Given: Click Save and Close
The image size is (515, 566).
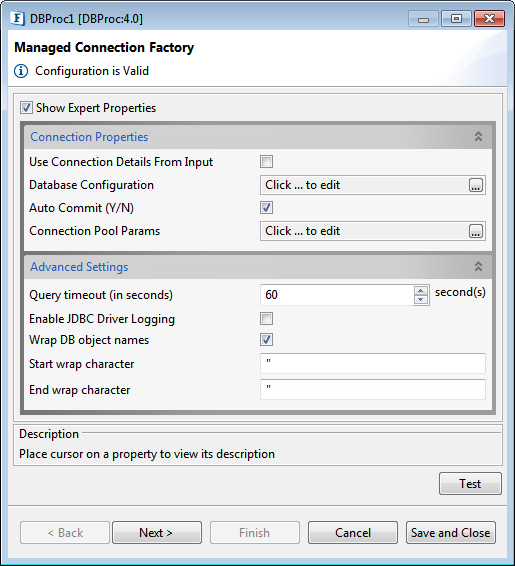Looking at the screenshot, I should coord(451,532).
